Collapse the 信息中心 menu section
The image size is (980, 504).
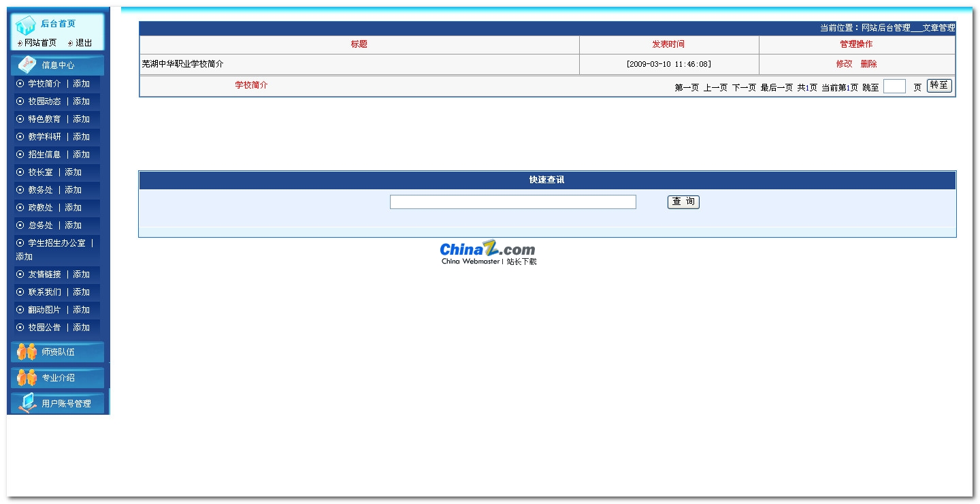coord(58,65)
